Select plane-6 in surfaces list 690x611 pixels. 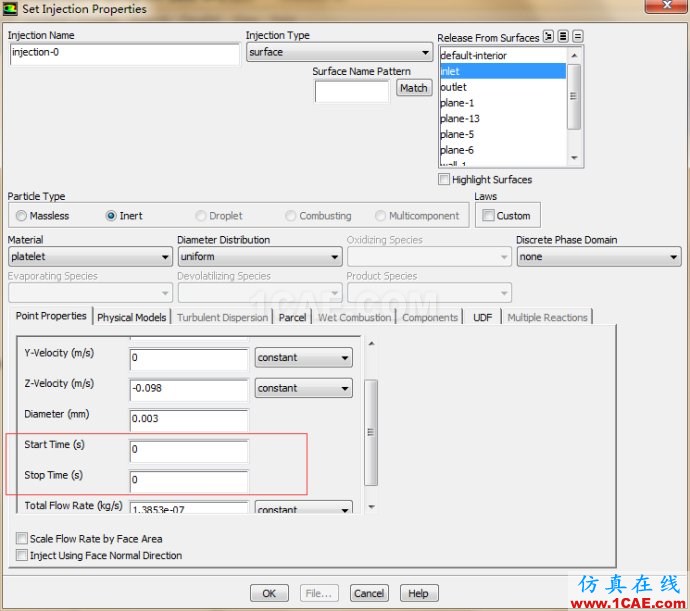coord(503,151)
